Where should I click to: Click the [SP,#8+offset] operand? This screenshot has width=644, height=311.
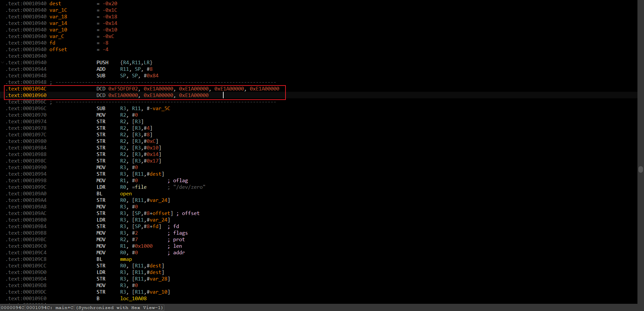pos(153,213)
